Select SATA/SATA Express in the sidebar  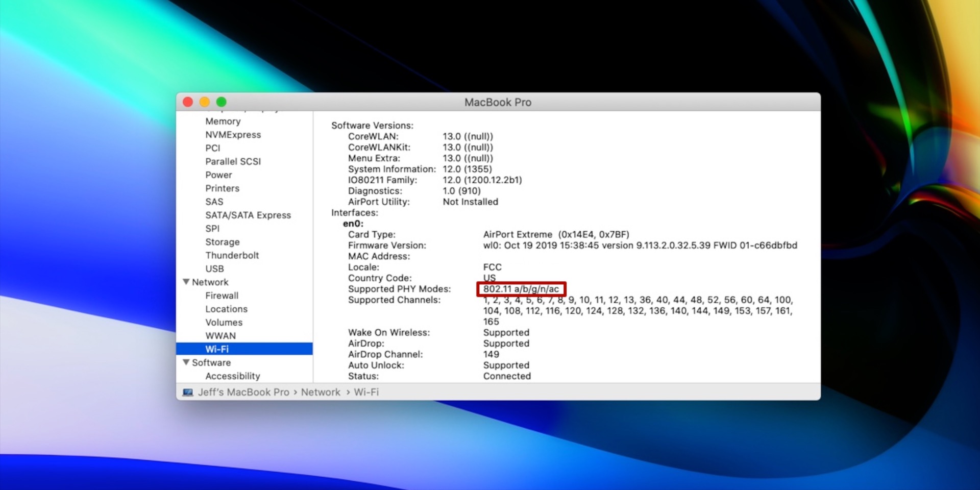248,215
